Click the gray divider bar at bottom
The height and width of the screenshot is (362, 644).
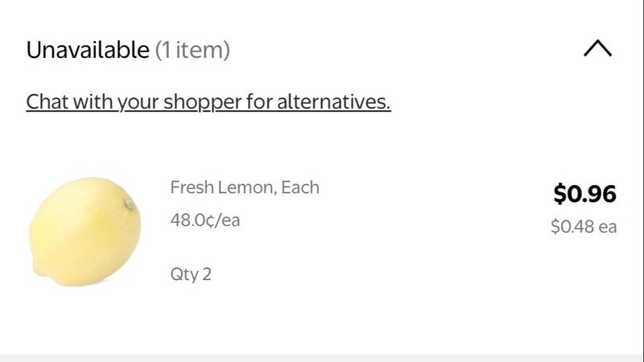point(322,357)
